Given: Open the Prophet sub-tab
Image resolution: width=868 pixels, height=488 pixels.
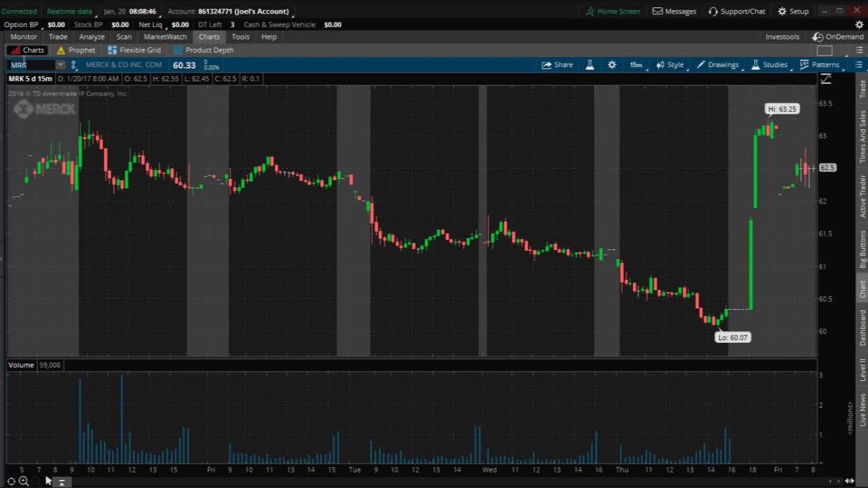Looking at the screenshot, I should 76,50.
